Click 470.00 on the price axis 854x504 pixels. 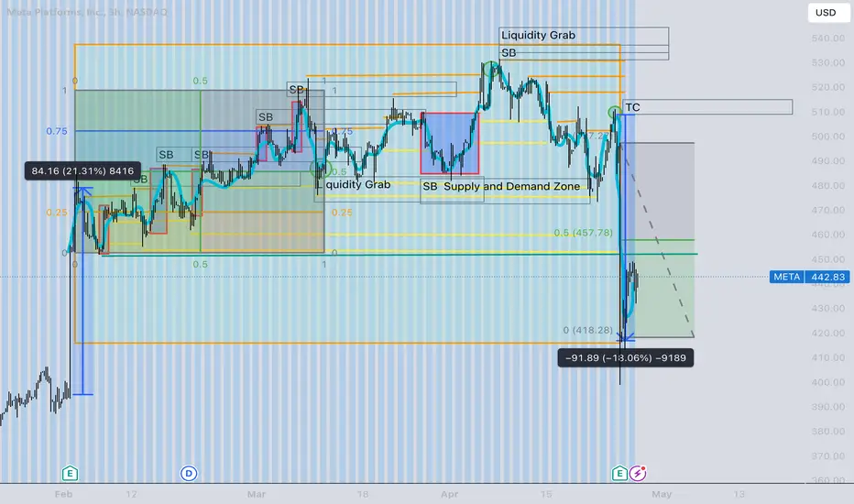(827, 210)
